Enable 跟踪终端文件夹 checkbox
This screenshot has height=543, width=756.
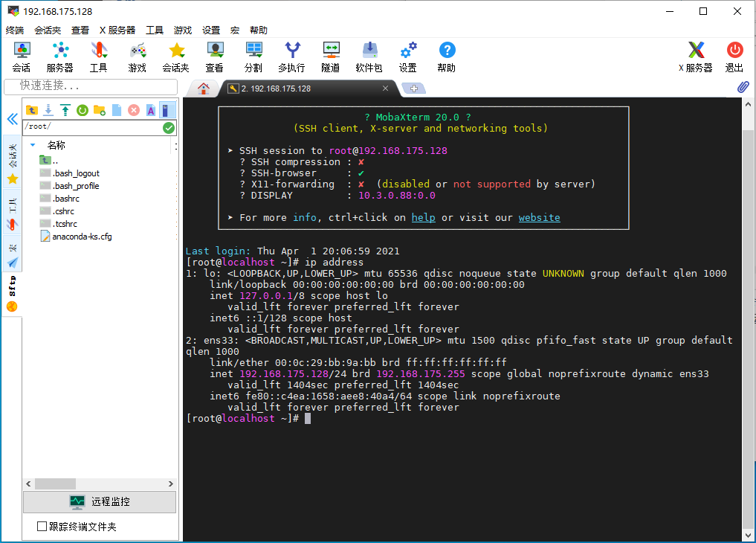(42, 527)
